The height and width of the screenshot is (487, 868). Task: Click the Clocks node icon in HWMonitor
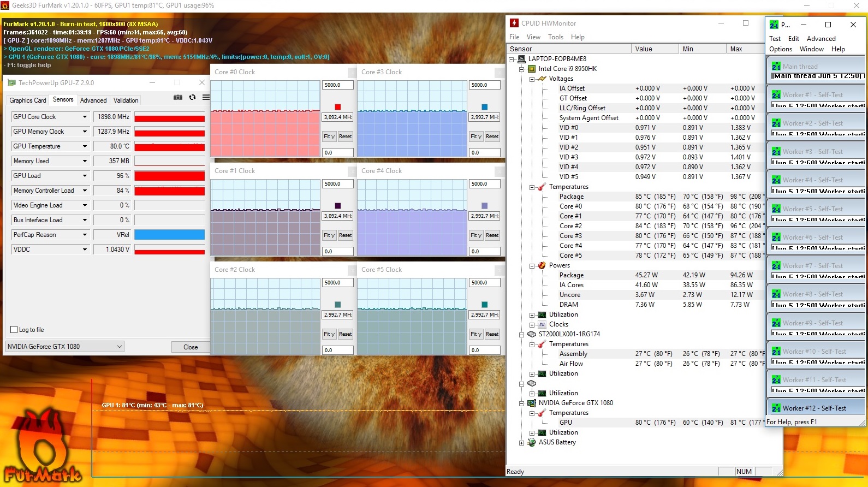542,324
